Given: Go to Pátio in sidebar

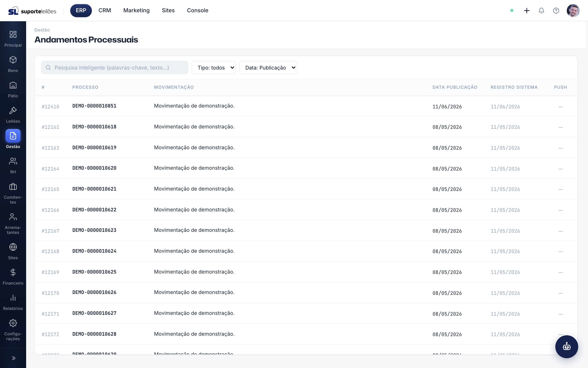Looking at the screenshot, I should pos(13,89).
